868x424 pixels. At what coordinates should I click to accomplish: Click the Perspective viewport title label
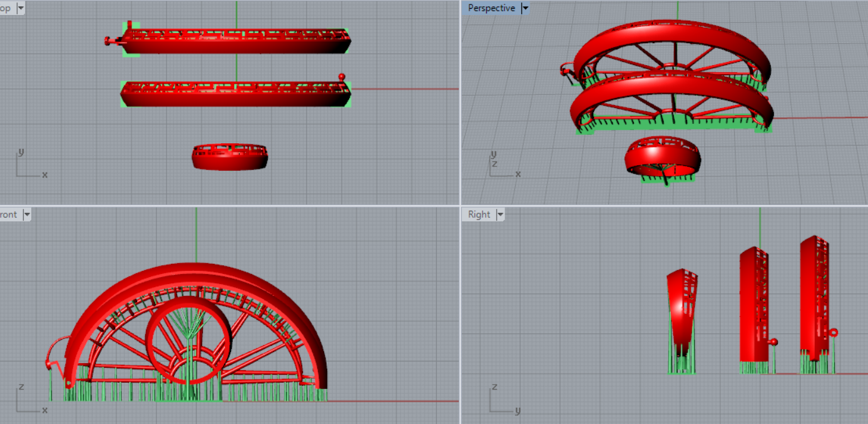click(491, 8)
